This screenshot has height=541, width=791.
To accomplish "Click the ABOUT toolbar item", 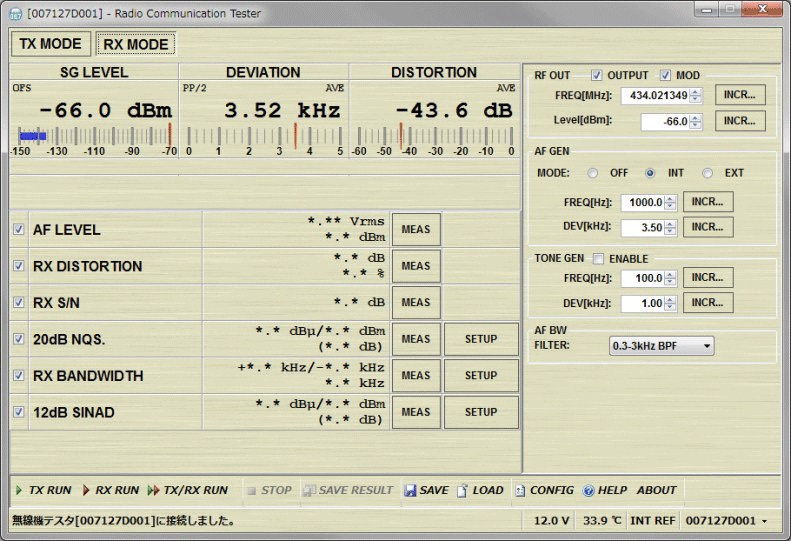I will coord(656,490).
